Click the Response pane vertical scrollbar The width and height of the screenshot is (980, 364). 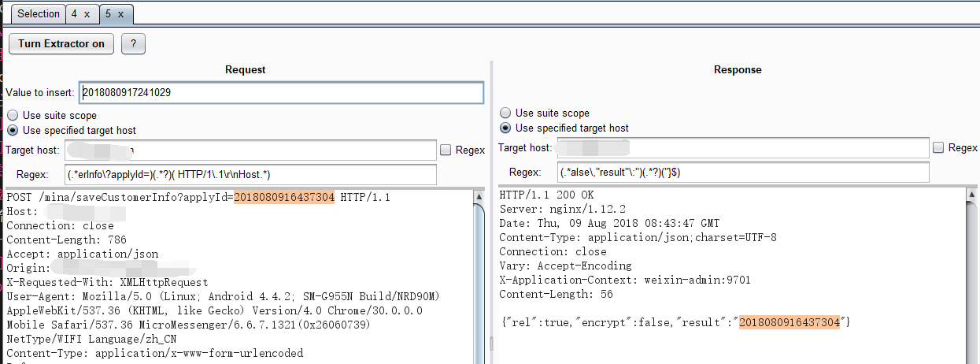973,276
